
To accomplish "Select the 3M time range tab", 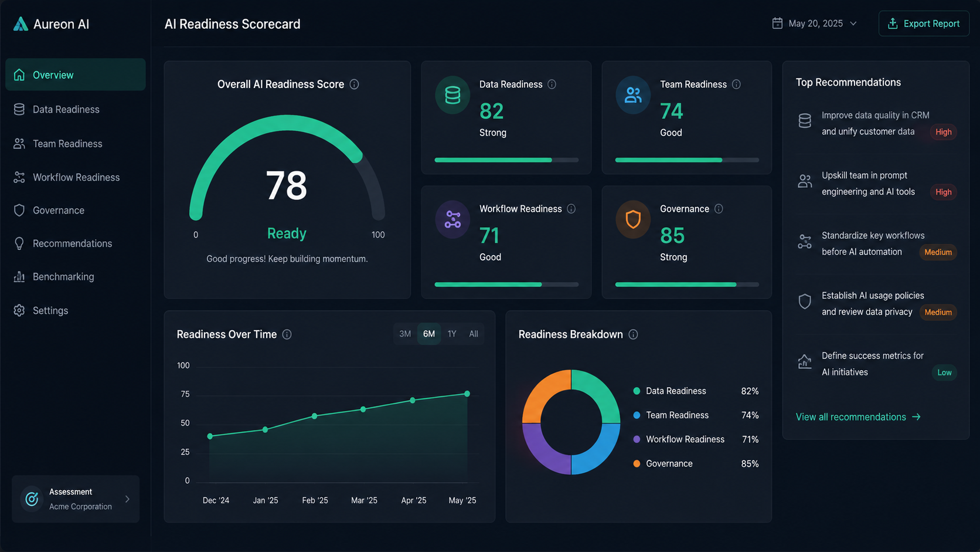I will pos(405,334).
